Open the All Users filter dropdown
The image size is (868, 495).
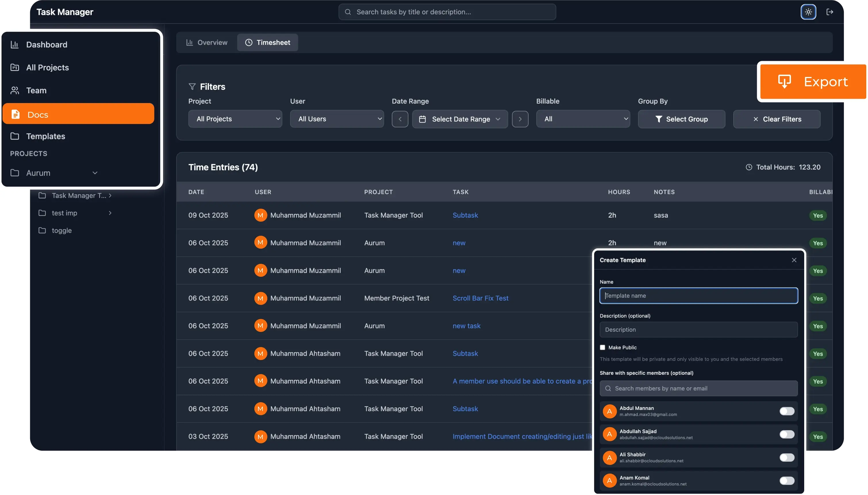point(337,119)
